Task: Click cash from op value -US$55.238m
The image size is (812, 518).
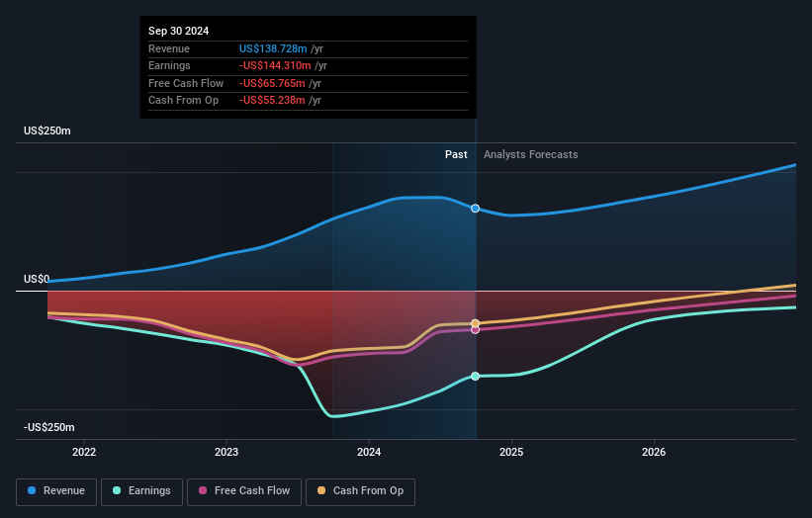Action: [x=272, y=101]
